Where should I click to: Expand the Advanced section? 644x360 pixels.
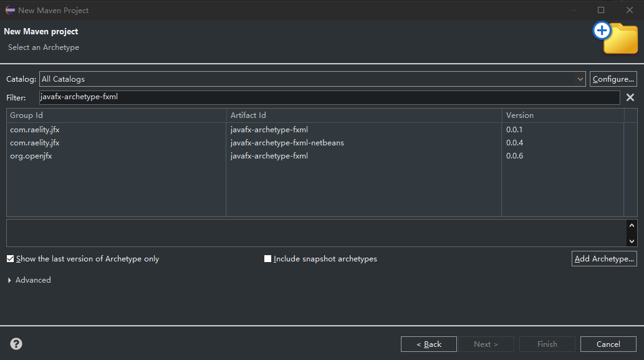(x=29, y=280)
